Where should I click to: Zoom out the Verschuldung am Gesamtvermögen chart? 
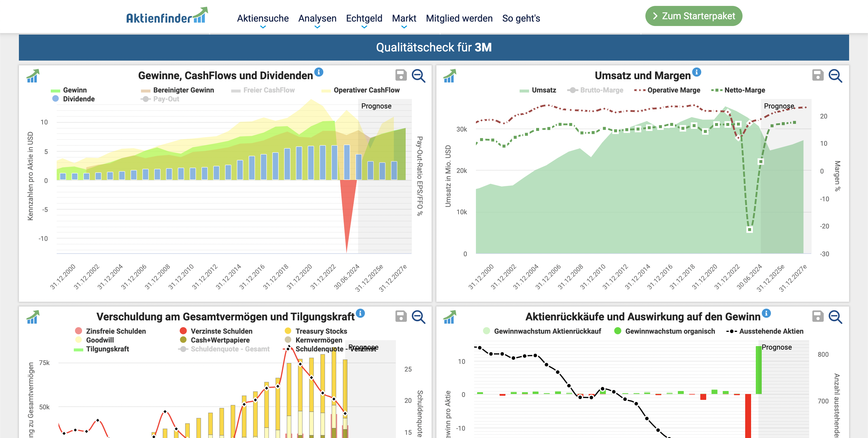(418, 317)
